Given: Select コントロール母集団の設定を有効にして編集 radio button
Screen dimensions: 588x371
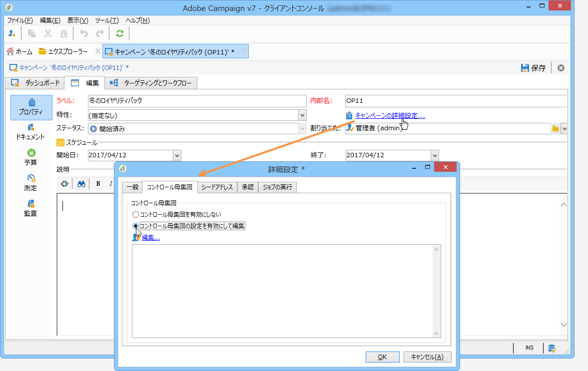Looking at the screenshot, I should [135, 226].
